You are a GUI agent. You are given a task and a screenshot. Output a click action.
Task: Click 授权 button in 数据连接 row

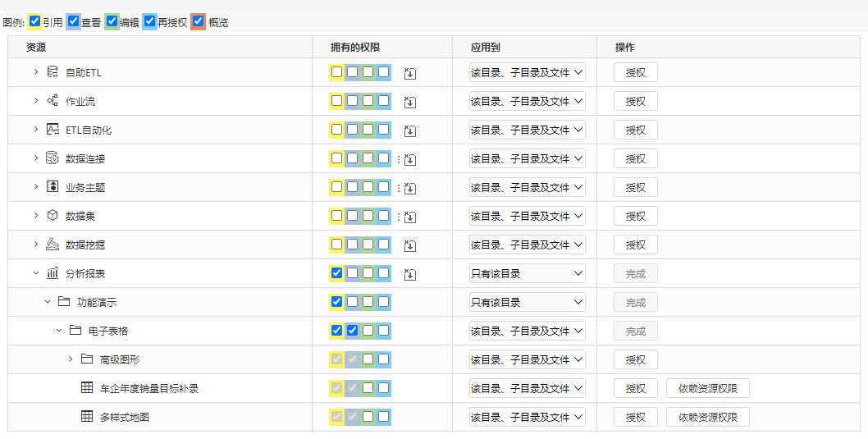[x=636, y=158]
